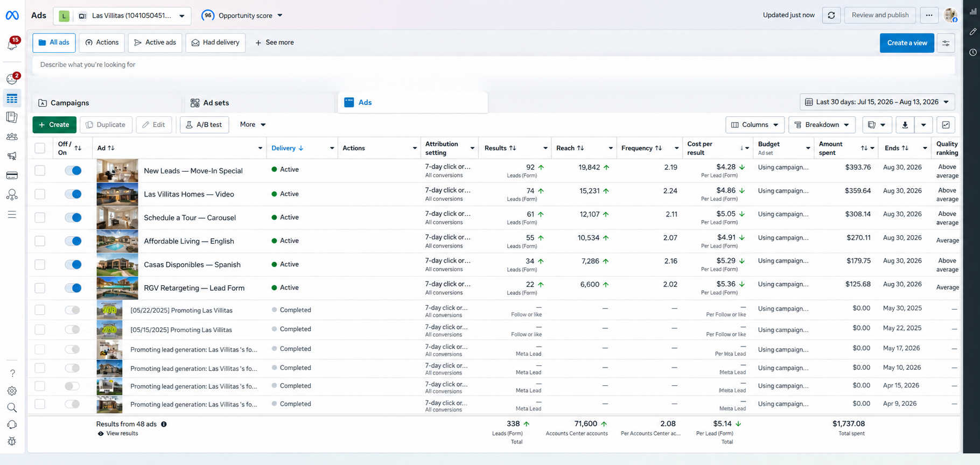Open the Columns dropdown
The image size is (980, 465).
[755, 125]
